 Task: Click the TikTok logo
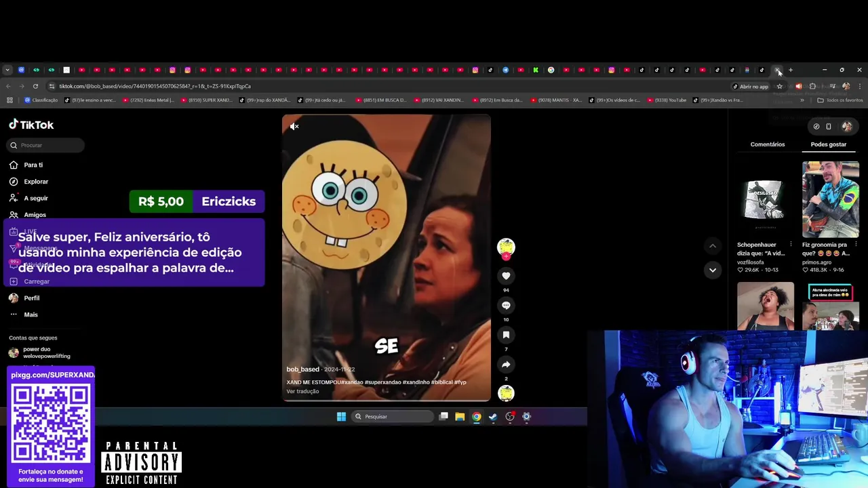coord(31,125)
